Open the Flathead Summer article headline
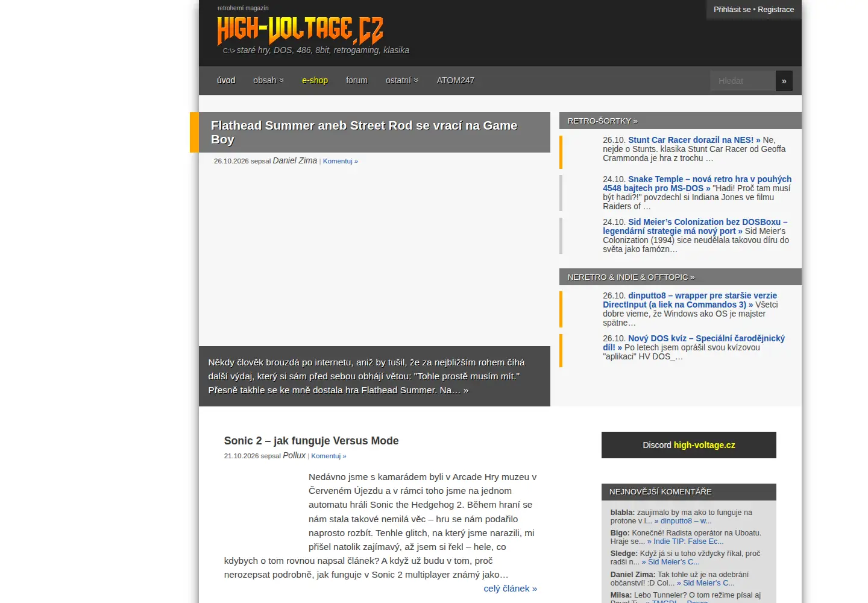 (364, 133)
